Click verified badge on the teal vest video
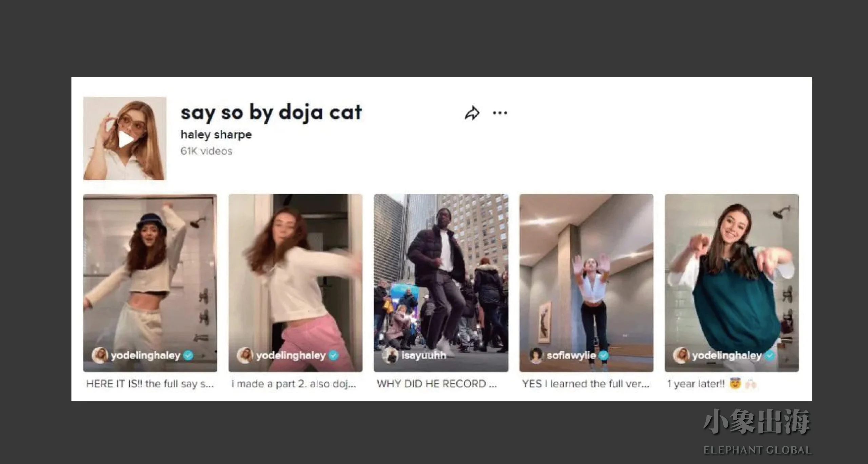The image size is (868, 464). coord(770,355)
